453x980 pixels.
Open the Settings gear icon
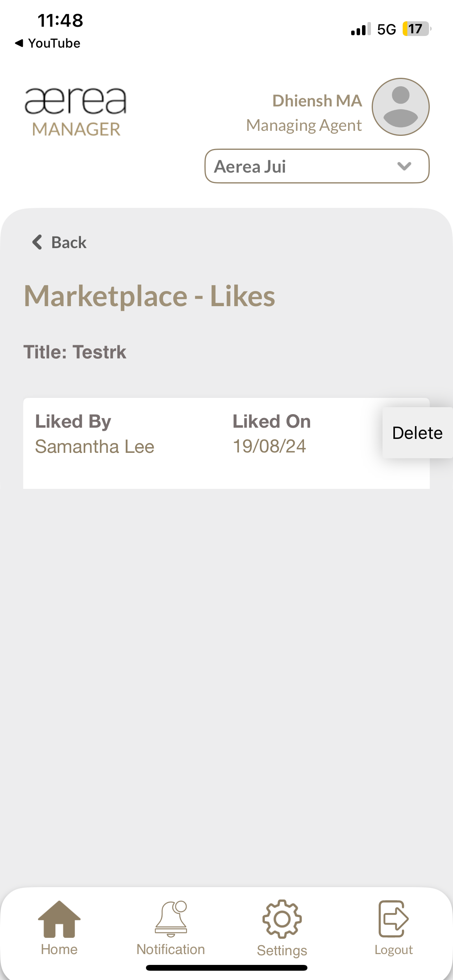(x=282, y=919)
